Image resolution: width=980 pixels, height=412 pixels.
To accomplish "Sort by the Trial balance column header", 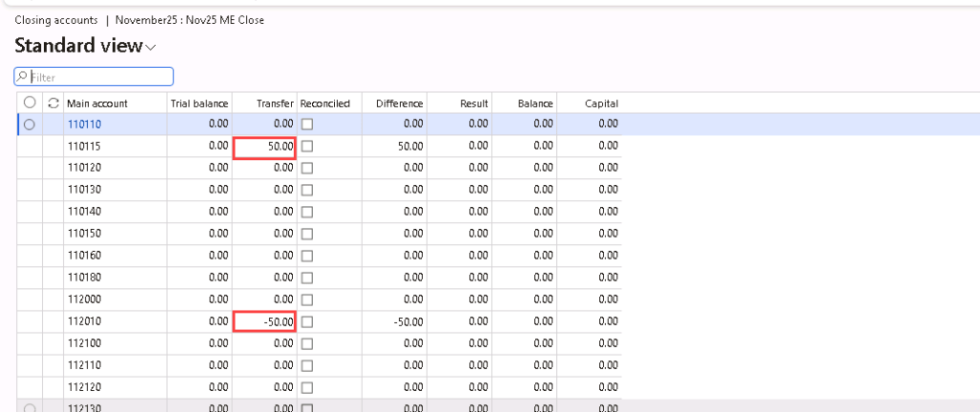I will click(199, 103).
